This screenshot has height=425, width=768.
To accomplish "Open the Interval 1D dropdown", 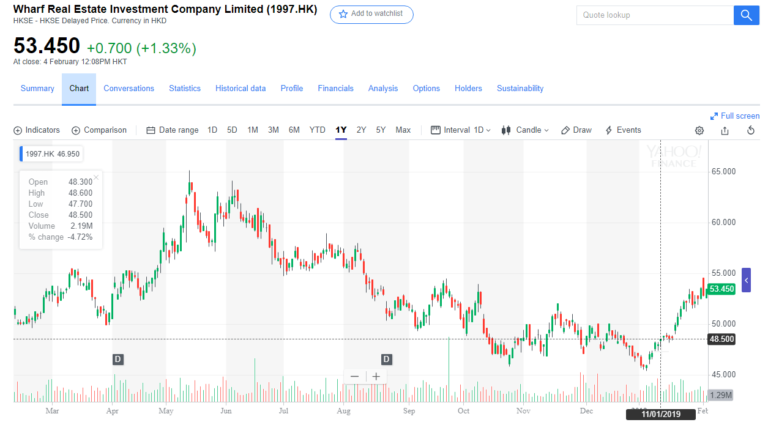I will [x=460, y=130].
